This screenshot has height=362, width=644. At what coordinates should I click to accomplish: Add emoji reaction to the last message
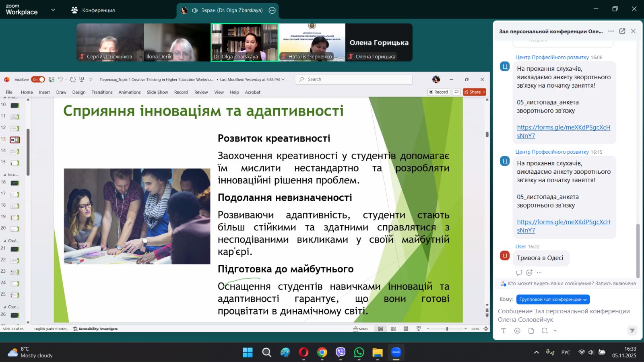click(x=529, y=273)
